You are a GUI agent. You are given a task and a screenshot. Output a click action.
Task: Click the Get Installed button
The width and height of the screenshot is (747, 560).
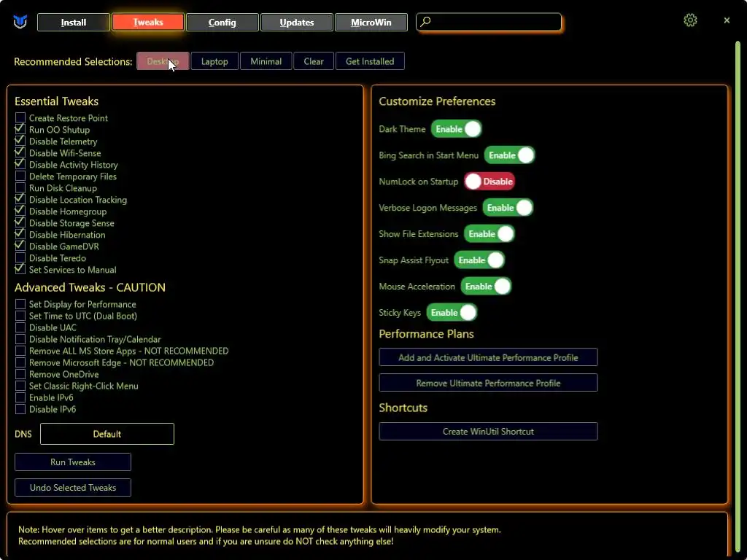[370, 61]
